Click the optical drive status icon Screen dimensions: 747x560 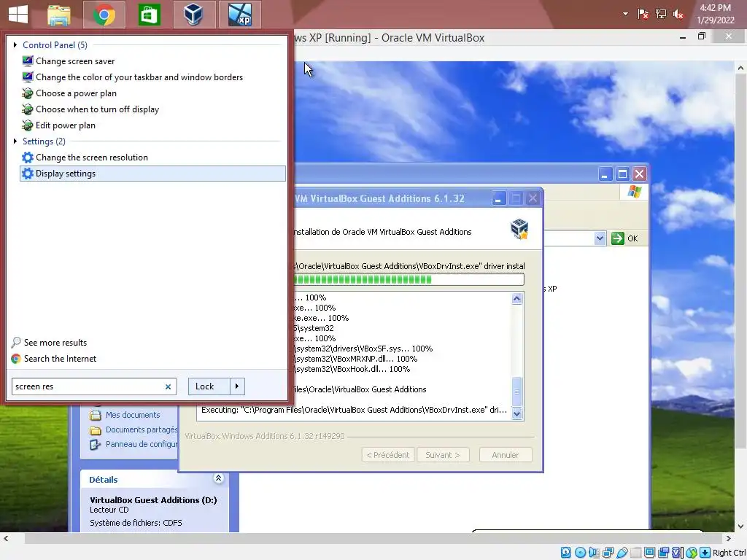(x=580, y=553)
